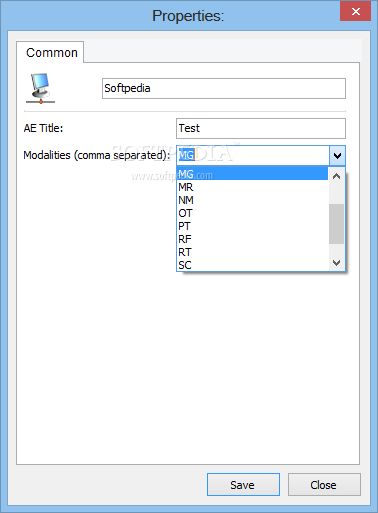Close the Properties window with X
This screenshot has height=513, width=378.
click(355, 12)
